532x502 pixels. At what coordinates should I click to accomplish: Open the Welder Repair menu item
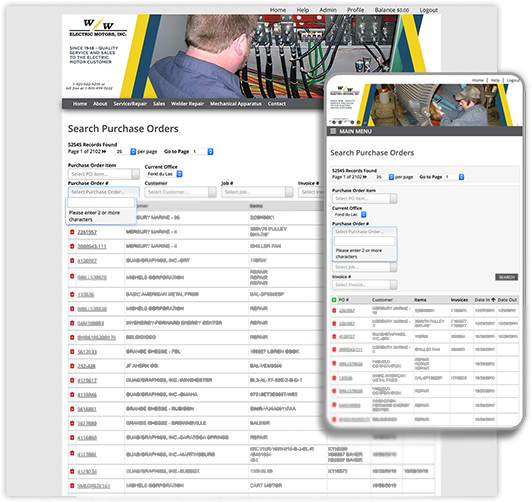[x=187, y=104]
